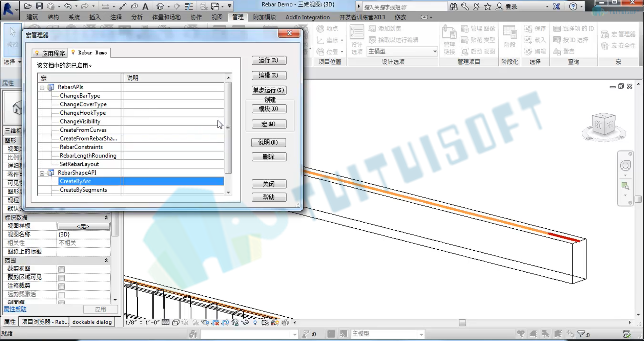Click the Save disk icon
The width and height of the screenshot is (644, 341).
pos(39,6)
